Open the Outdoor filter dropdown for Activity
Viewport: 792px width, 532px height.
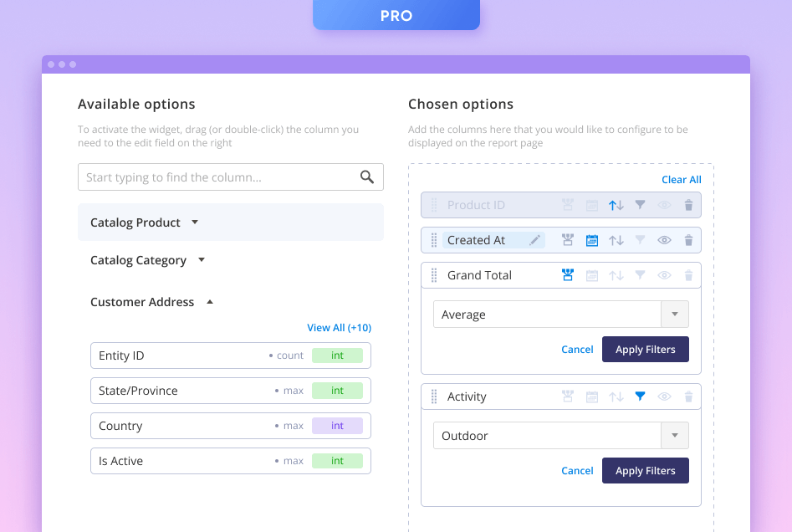pos(674,435)
